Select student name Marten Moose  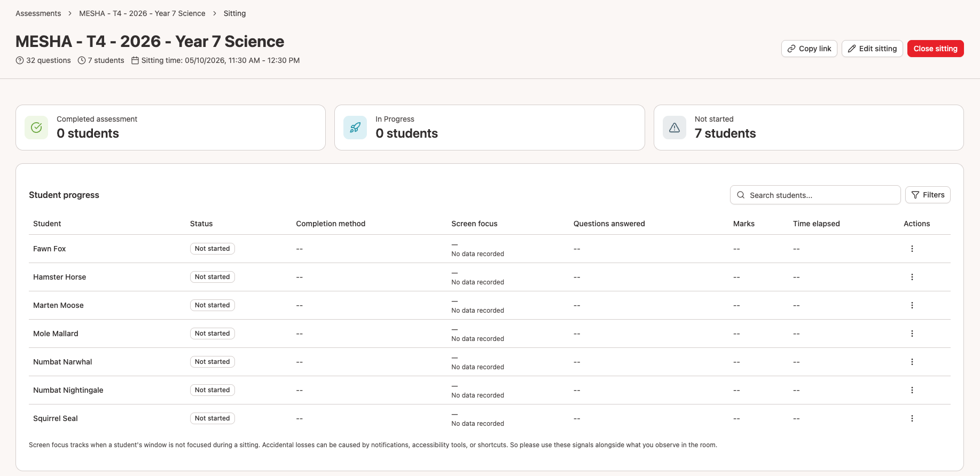pos(58,305)
